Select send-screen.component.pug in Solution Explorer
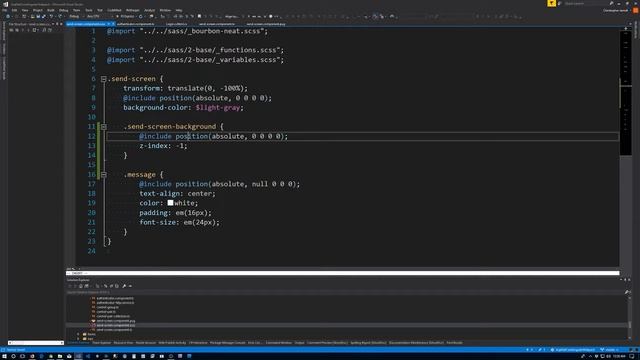This screenshot has height=360, width=640. coord(116,321)
